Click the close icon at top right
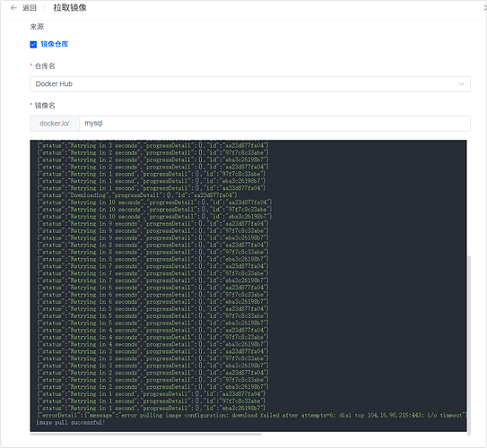The image size is (487, 448). [485, 8]
